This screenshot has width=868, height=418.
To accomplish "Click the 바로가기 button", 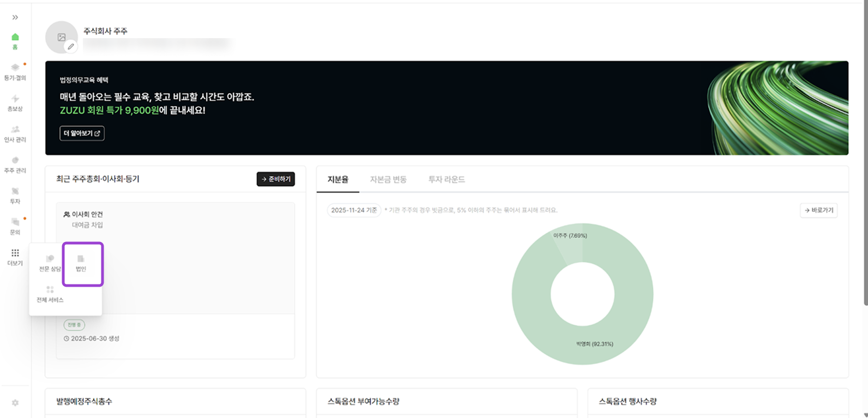I will [819, 210].
